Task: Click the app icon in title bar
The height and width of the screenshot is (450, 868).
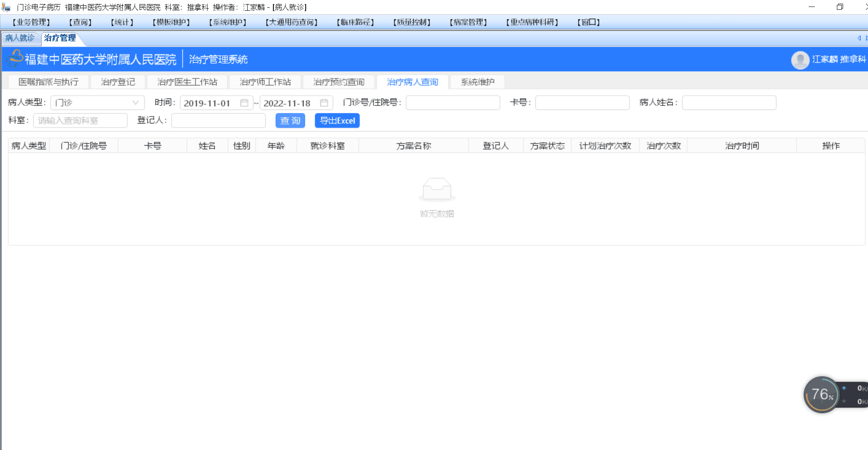Action: 6,7
